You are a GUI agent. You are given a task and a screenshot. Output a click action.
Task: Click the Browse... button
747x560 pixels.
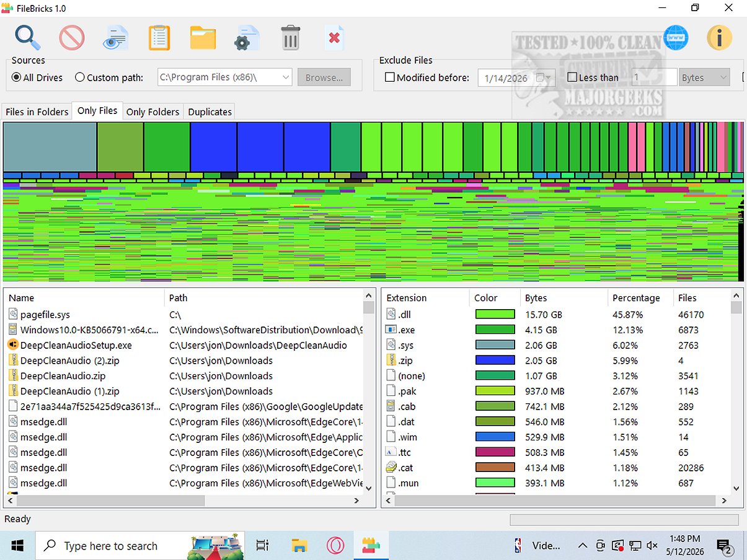tap(324, 77)
